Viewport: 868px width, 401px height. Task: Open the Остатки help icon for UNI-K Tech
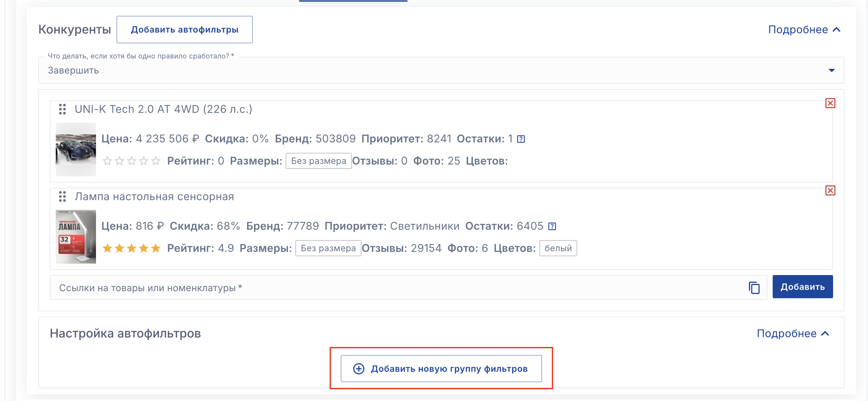coord(521,139)
